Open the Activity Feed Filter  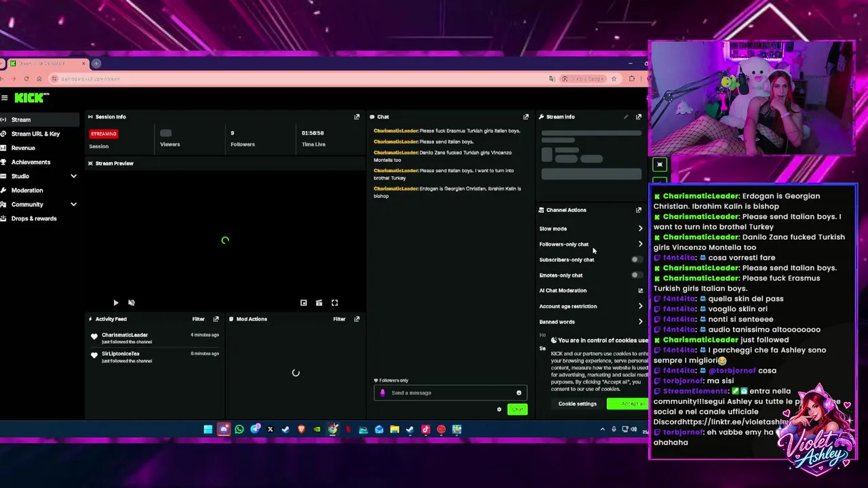pos(198,319)
